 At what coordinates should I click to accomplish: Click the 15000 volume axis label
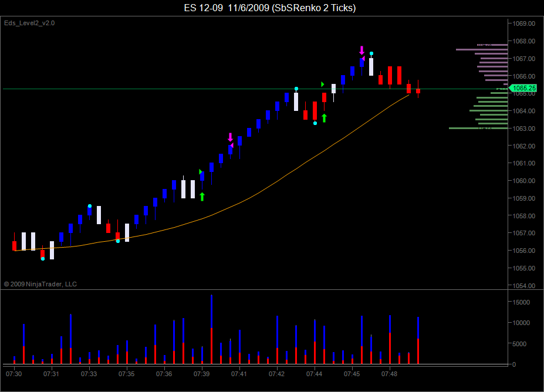coord(522,302)
